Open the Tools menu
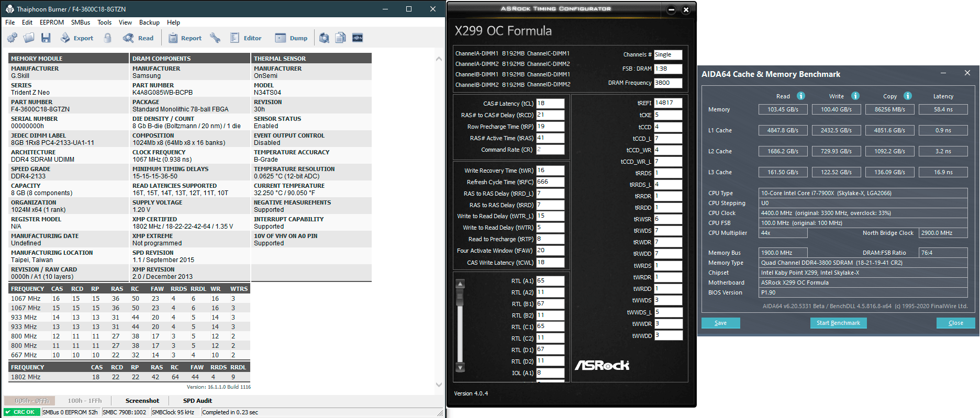The height and width of the screenshot is (418, 980). (105, 22)
